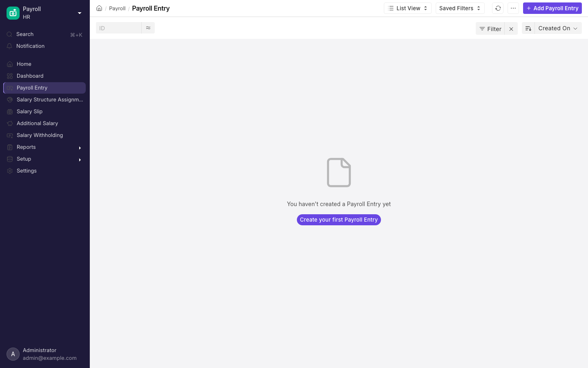The height and width of the screenshot is (368, 588).
Task: Open the Created On sort dropdown
Action: click(x=558, y=28)
